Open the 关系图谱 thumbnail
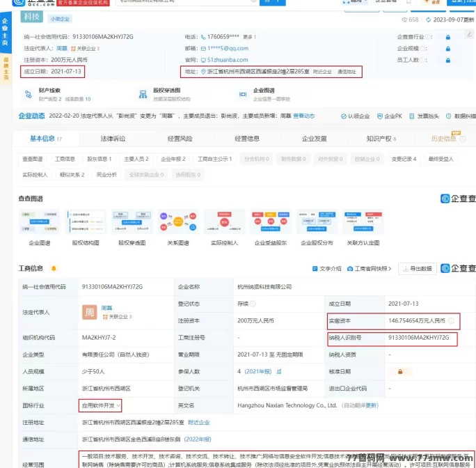 click(178, 222)
